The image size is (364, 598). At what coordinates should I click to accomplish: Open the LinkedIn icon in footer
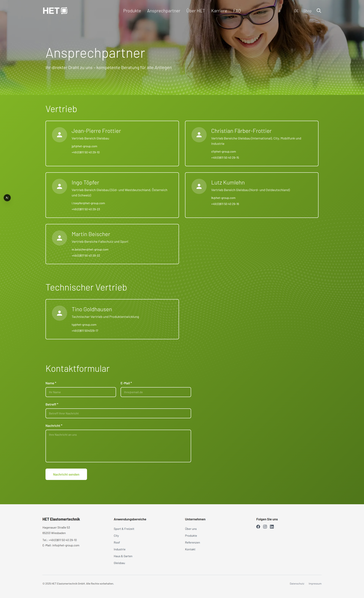(x=272, y=527)
